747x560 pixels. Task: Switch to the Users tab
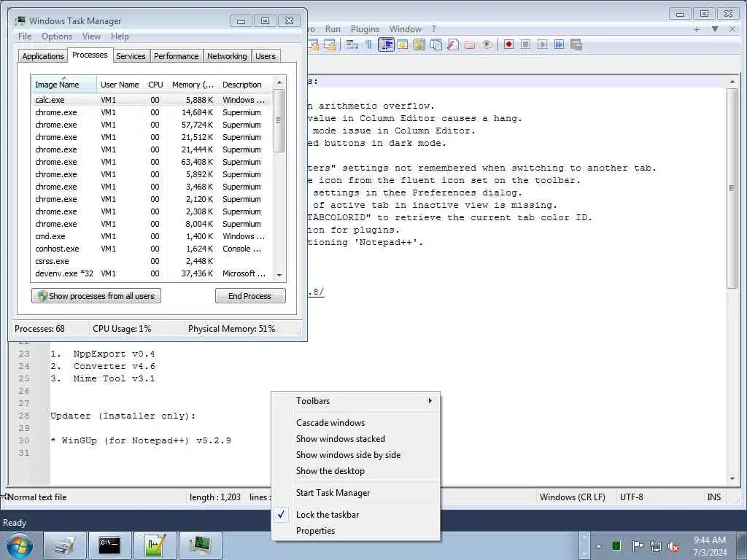coord(266,56)
